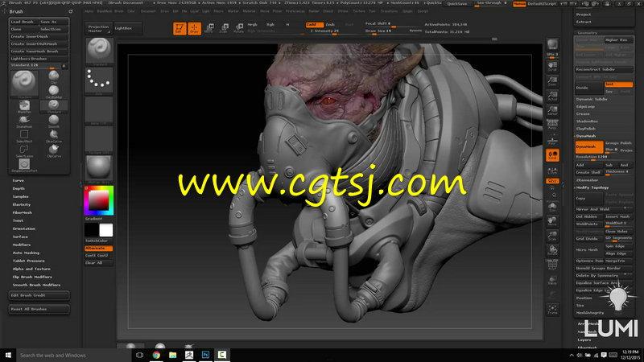
Task: Click the AAHalf icon
Action: click(552, 110)
